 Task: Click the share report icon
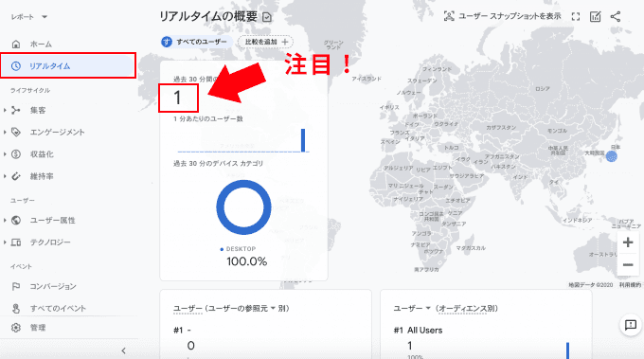[616, 16]
